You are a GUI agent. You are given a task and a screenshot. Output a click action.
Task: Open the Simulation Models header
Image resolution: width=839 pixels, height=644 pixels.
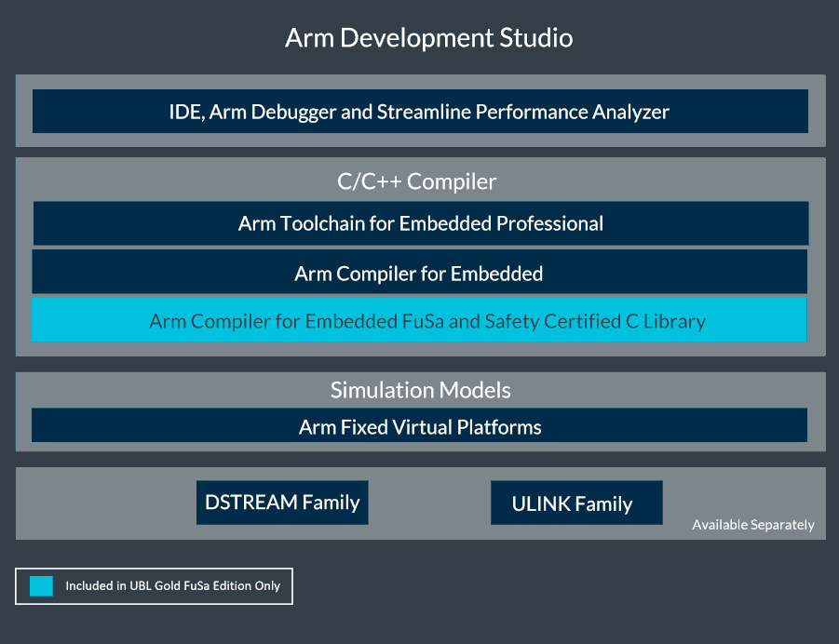[x=420, y=390]
